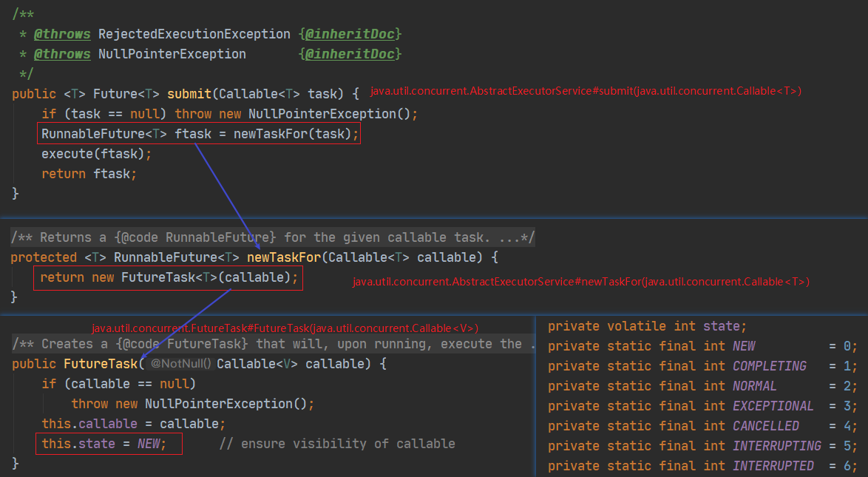Screen dimensions: 868x477
Task: Click 'throw new NullPointerException();' in the FutureTask constructor
Action: pyautogui.click(x=193, y=404)
